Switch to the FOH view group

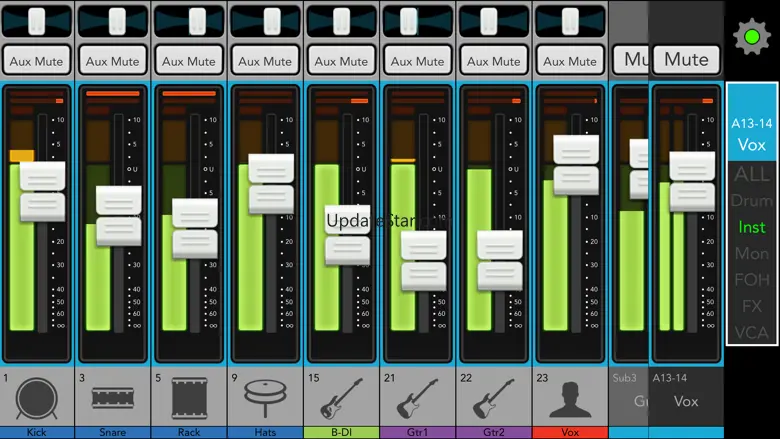pos(752,279)
